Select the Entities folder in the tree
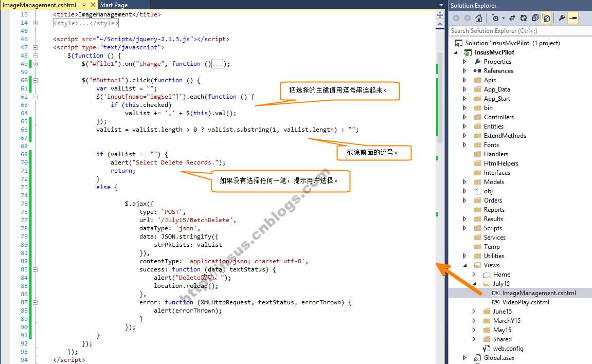 (493, 126)
